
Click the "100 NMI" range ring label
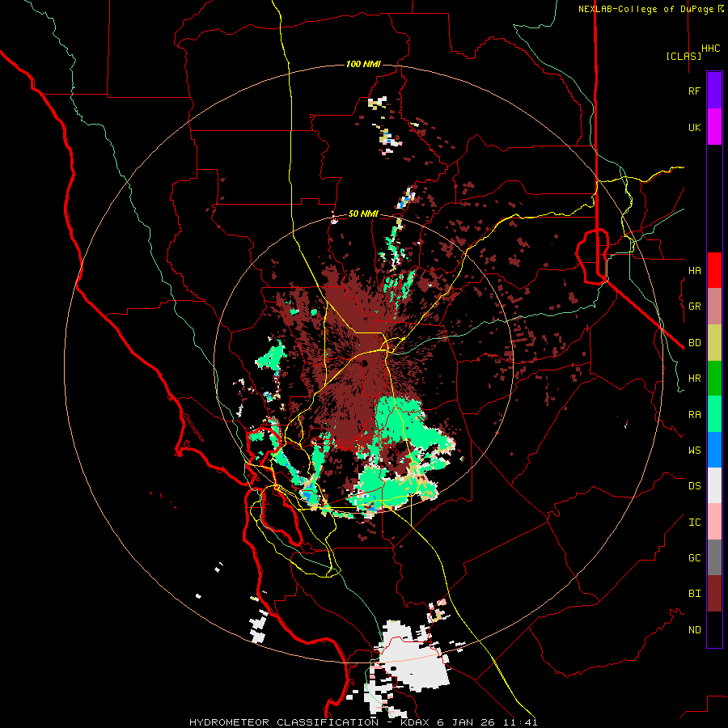(363, 64)
